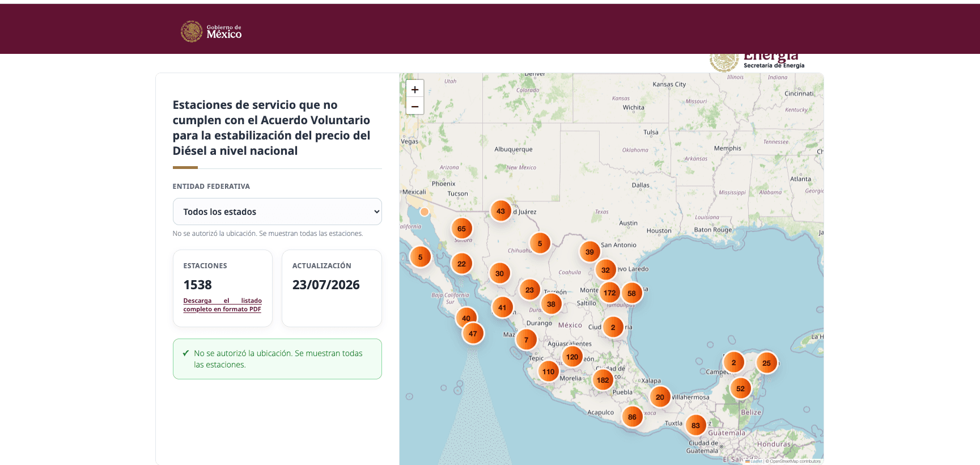
Task: Expand the 32 station cluster near Nuevo Laredo
Action: [605, 270]
